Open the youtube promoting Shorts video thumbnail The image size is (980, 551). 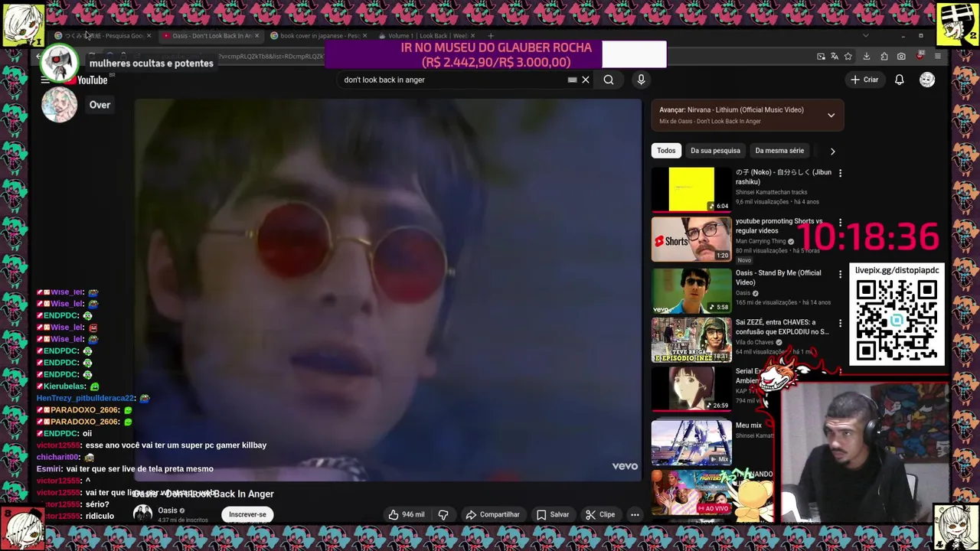[x=691, y=240]
